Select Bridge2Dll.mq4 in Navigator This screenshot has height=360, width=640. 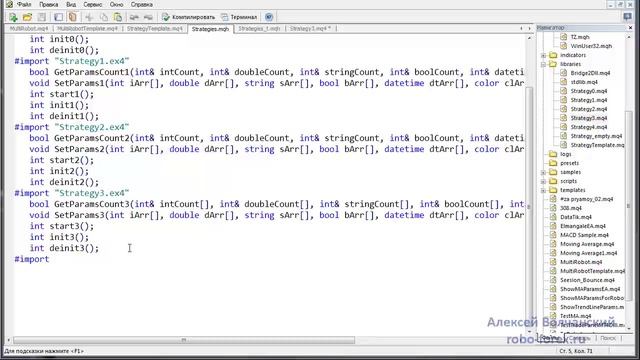pos(590,73)
